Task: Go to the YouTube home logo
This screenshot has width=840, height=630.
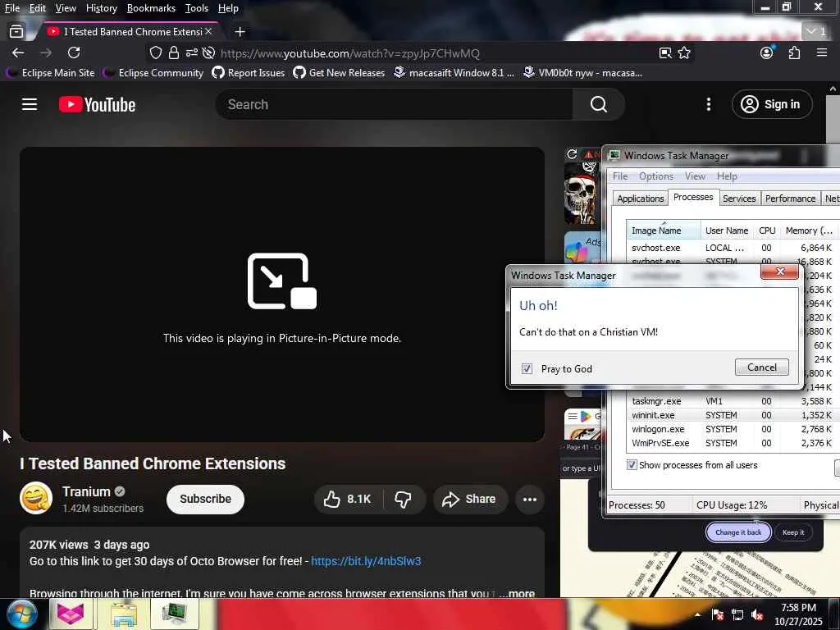Action: pos(97,104)
